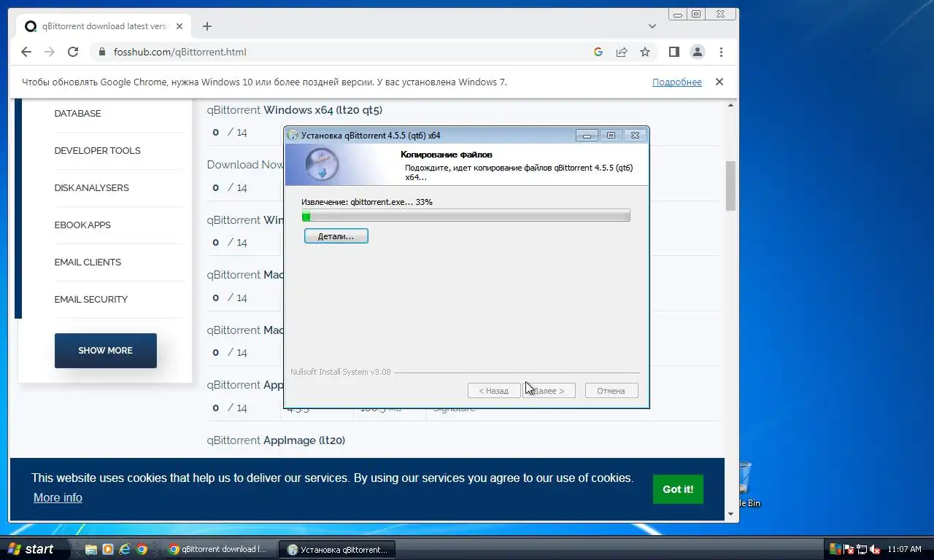Bookmark this page with the star
The width and height of the screenshot is (934, 560).
645,52
